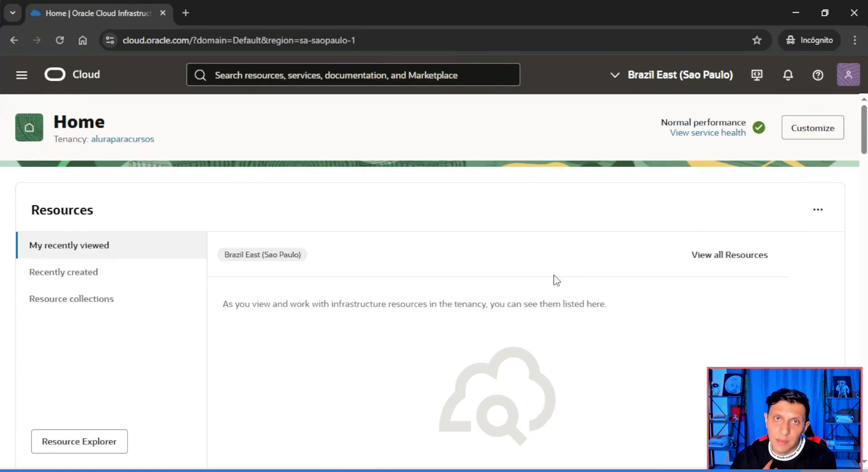Open the help question mark menu

point(818,75)
